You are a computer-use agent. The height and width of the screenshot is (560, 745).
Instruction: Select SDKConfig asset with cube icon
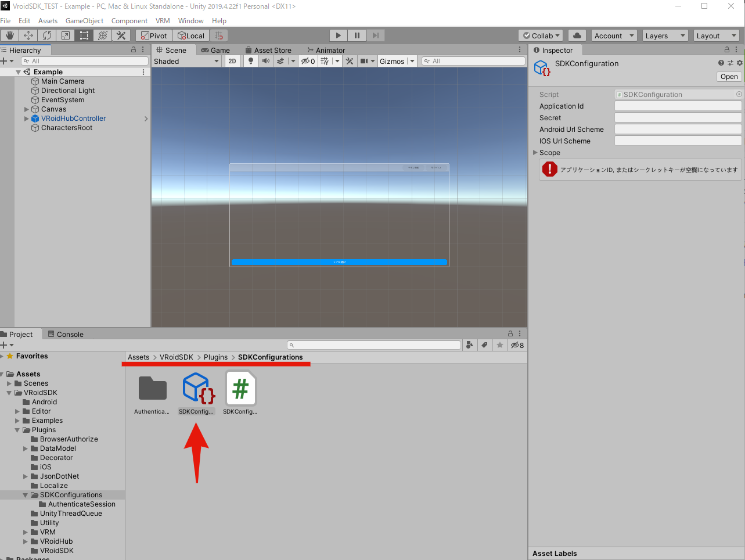coord(196,393)
